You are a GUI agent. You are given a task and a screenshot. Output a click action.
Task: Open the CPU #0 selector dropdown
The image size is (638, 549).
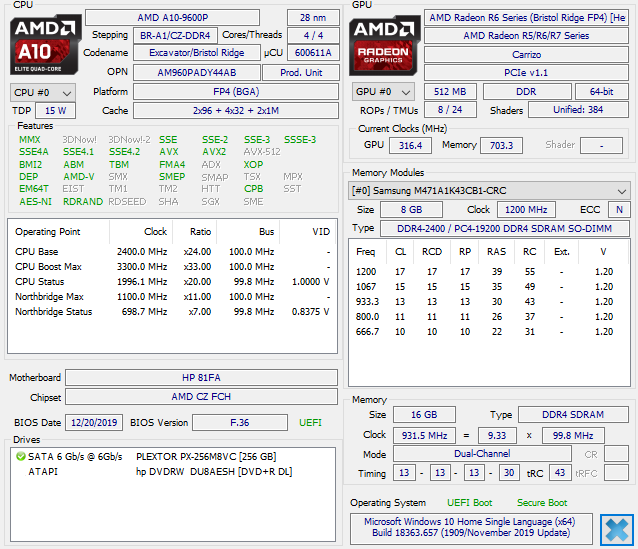click(x=43, y=92)
